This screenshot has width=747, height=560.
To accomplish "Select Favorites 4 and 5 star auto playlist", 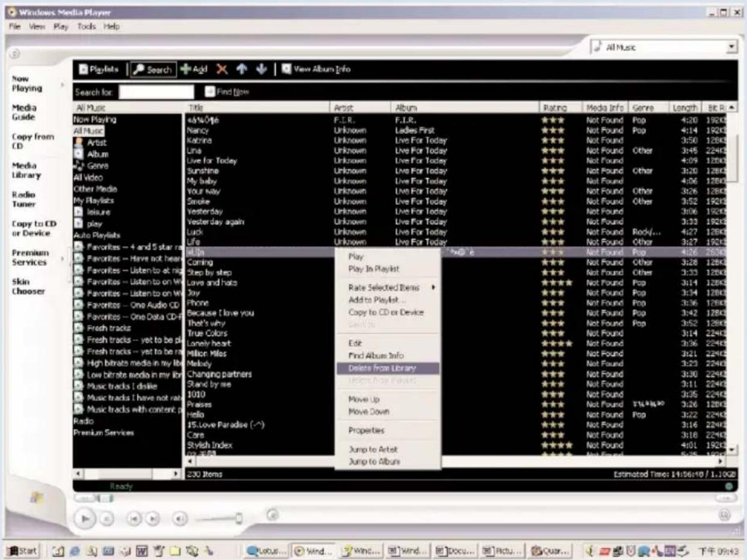I will [x=128, y=247].
